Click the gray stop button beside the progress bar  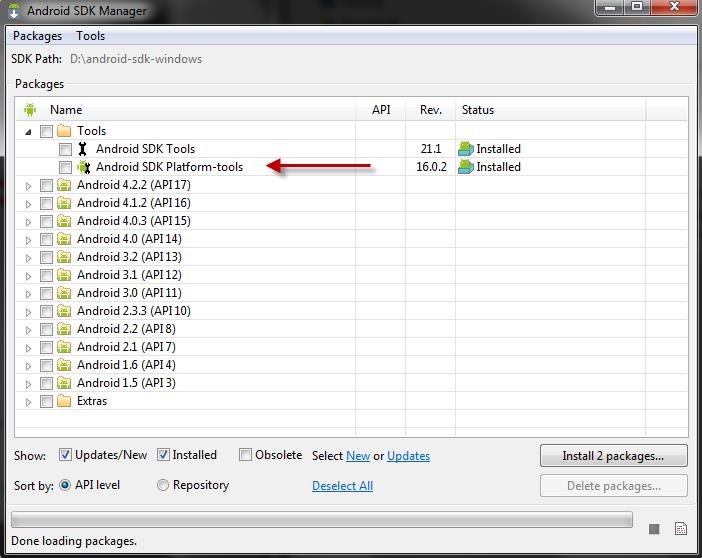[x=654, y=529]
